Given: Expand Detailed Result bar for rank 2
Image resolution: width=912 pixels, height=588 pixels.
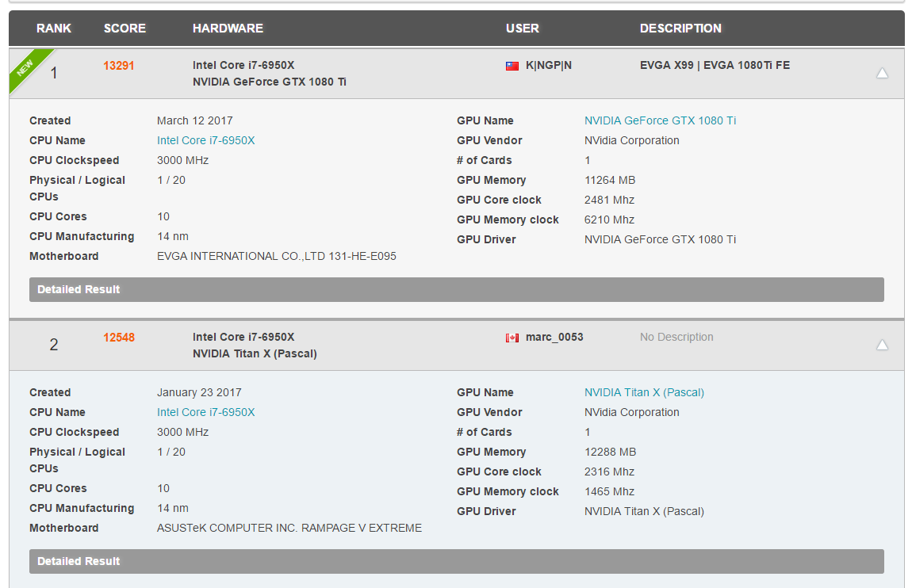Looking at the screenshot, I should [x=456, y=561].
